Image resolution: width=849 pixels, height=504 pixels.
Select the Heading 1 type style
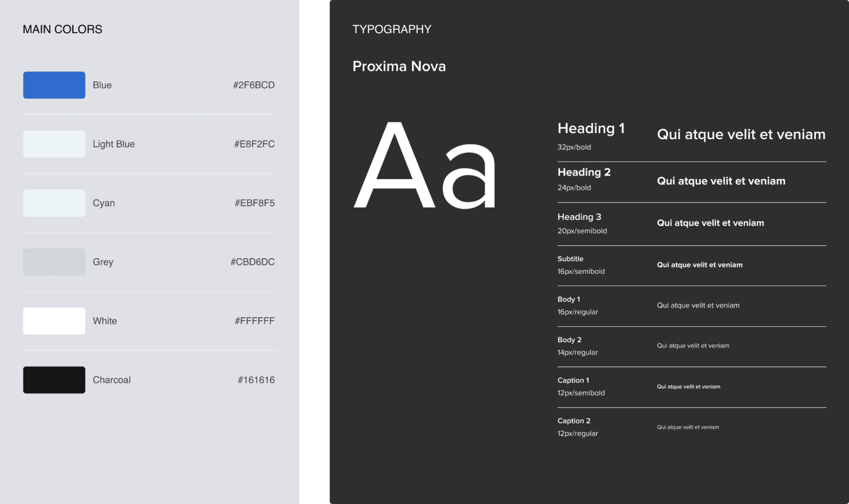tap(591, 128)
